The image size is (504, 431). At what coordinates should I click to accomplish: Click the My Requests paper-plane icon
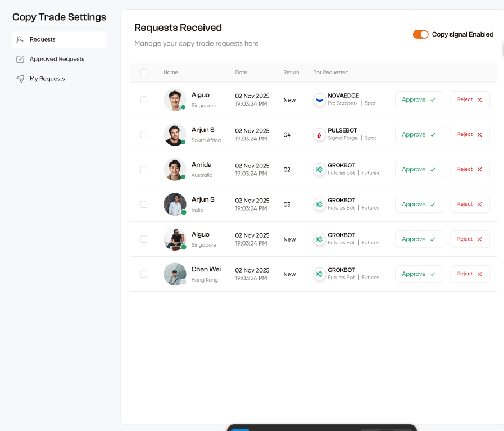coord(20,79)
